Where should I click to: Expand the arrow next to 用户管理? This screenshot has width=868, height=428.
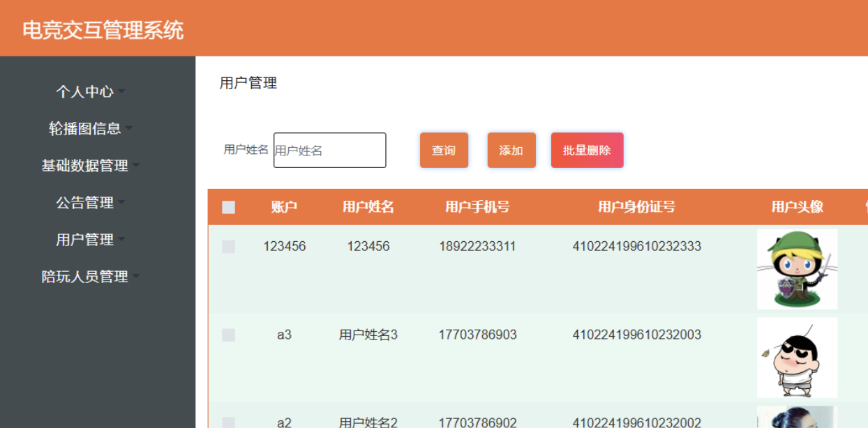coord(121,239)
